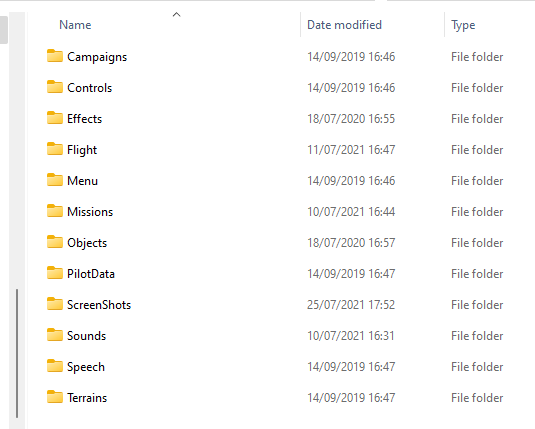This screenshot has height=429, width=535.
Task: Select the Campaigns folder icon
Action: pyautogui.click(x=55, y=56)
